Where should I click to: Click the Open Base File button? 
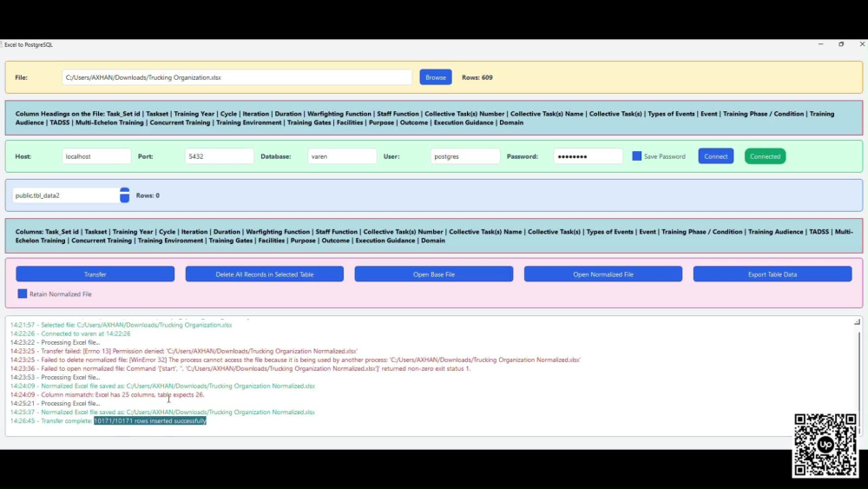point(434,274)
